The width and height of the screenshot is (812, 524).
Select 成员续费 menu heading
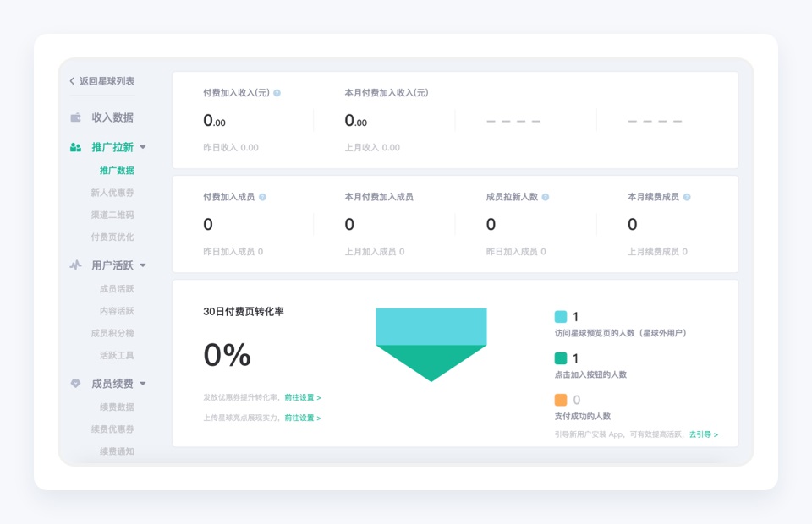[x=112, y=384]
